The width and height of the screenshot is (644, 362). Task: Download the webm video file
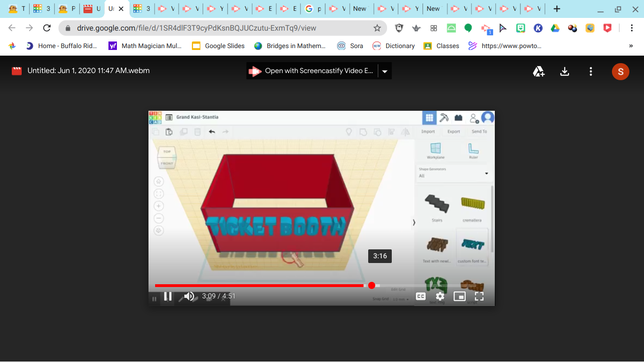tap(564, 71)
